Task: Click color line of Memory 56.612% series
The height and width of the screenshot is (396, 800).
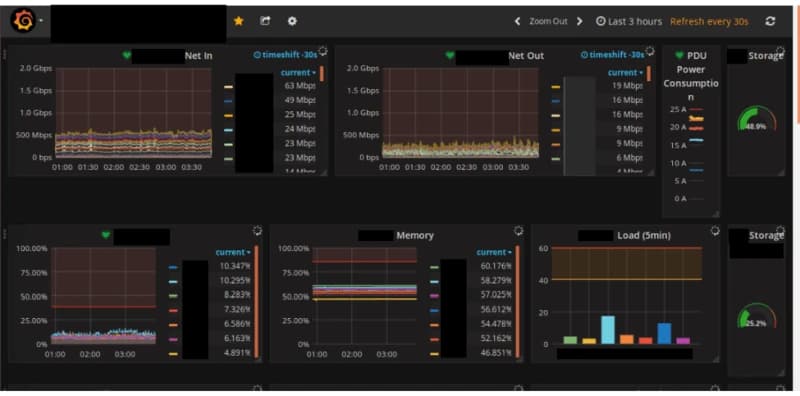Action: (x=434, y=310)
